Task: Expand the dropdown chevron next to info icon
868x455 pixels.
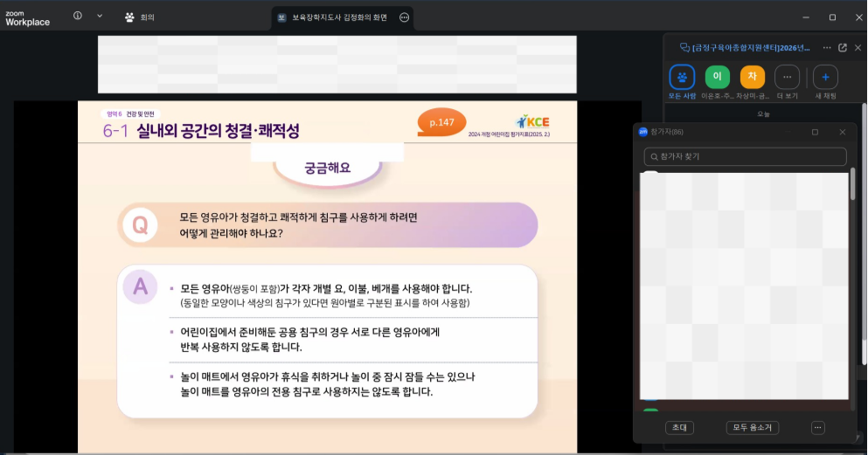Action: (x=100, y=16)
